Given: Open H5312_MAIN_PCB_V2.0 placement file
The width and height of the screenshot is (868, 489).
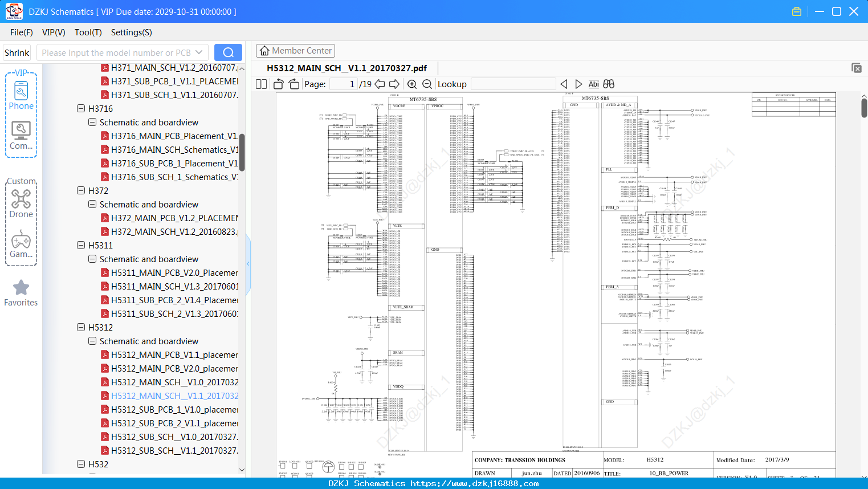Looking at the screenshot, I should tap(170, 368).
